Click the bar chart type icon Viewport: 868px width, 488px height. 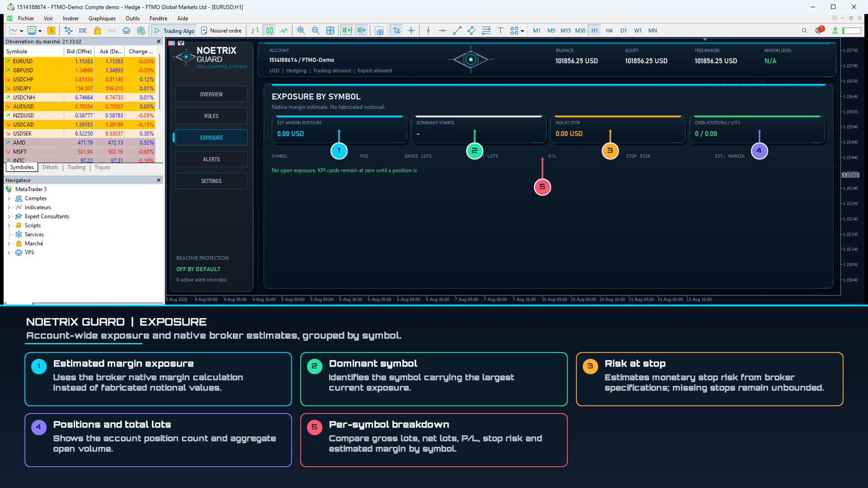tap(255, 31)
